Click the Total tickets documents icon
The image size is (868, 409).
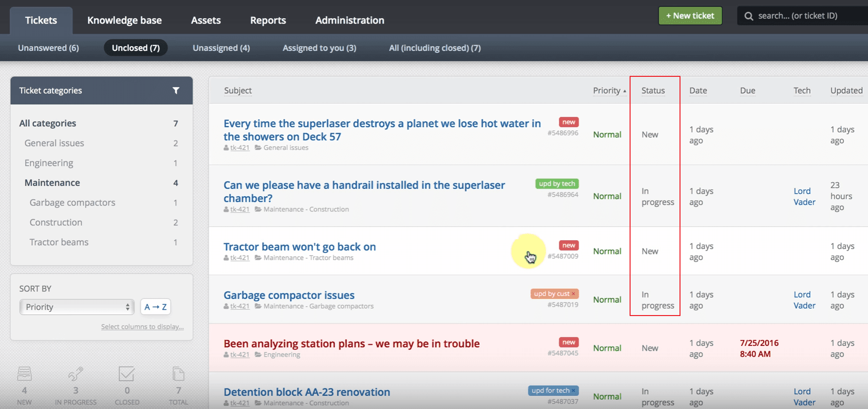(x=178, y=374)
